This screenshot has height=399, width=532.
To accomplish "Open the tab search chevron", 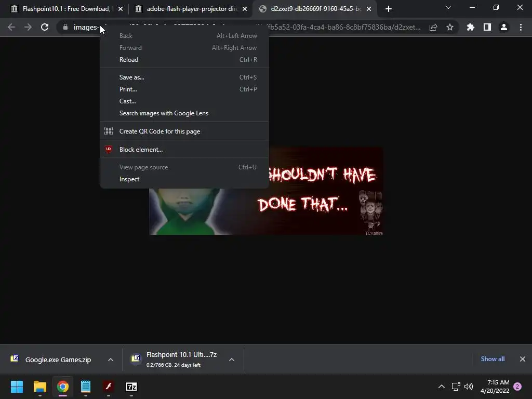I will [x=448, y=7].
